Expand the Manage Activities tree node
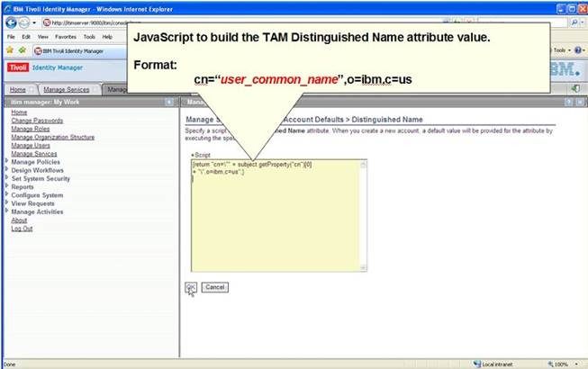This screenshot has height=369, width=588. pyautogui.click(x=6, y=211)
